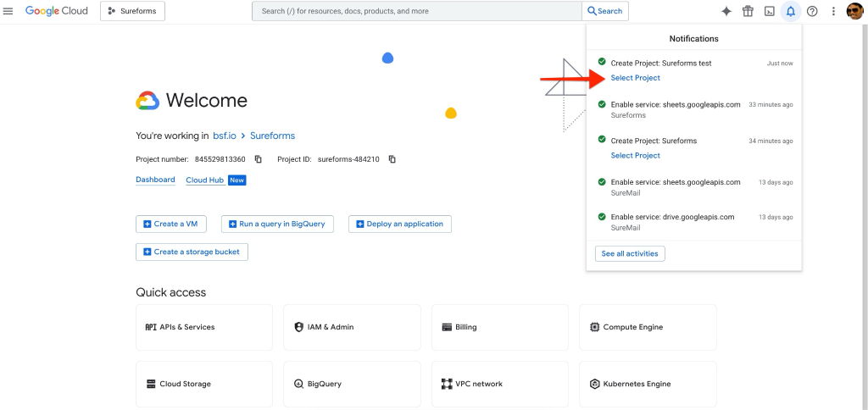This screenshot has height=410, width=868.
Task: Activate Cloud Shell terminal icon
Action: tap(769, 11)
